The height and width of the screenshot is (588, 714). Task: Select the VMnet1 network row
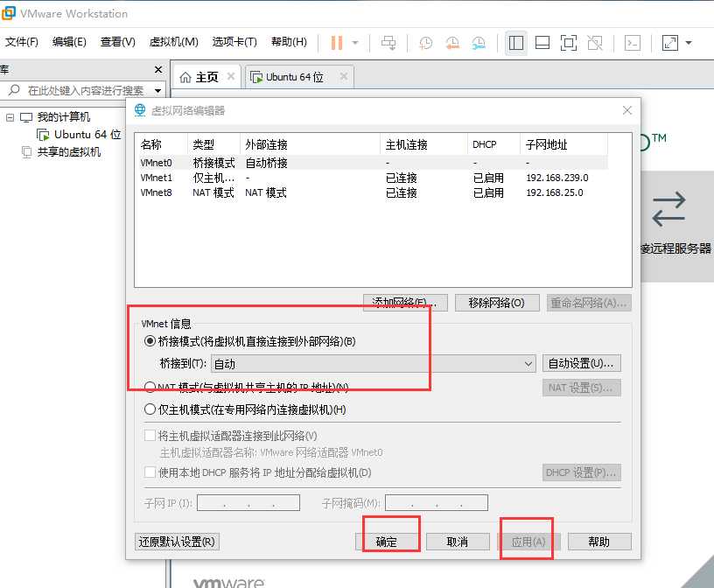point(374,178)
